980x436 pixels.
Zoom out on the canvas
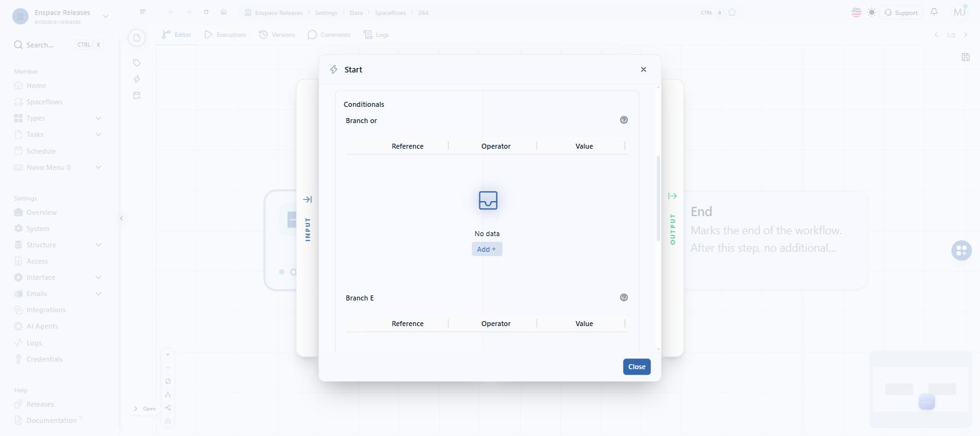pyautogui.click(x=167, y=368)
